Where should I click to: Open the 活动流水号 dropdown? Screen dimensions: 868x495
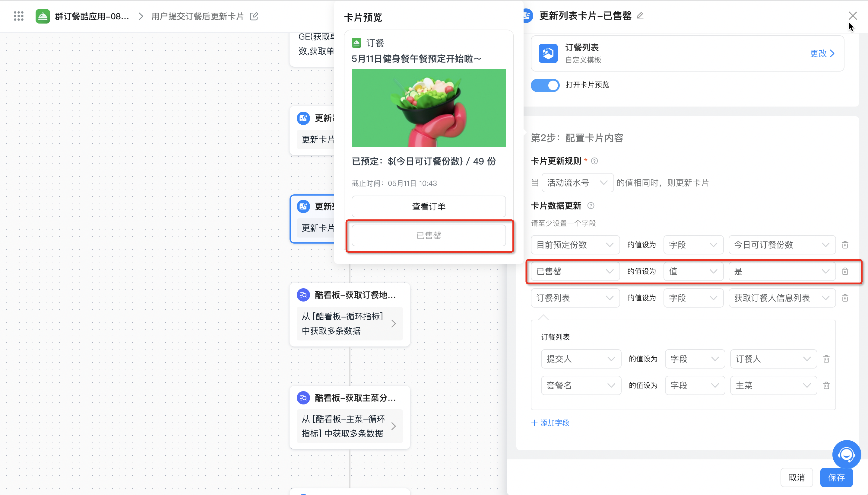point(577,183)
